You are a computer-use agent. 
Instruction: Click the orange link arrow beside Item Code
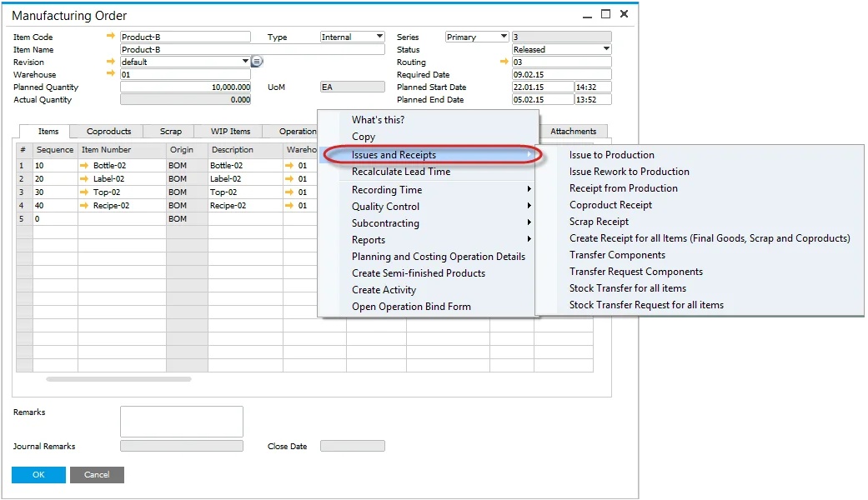click(x=111, y=37)
